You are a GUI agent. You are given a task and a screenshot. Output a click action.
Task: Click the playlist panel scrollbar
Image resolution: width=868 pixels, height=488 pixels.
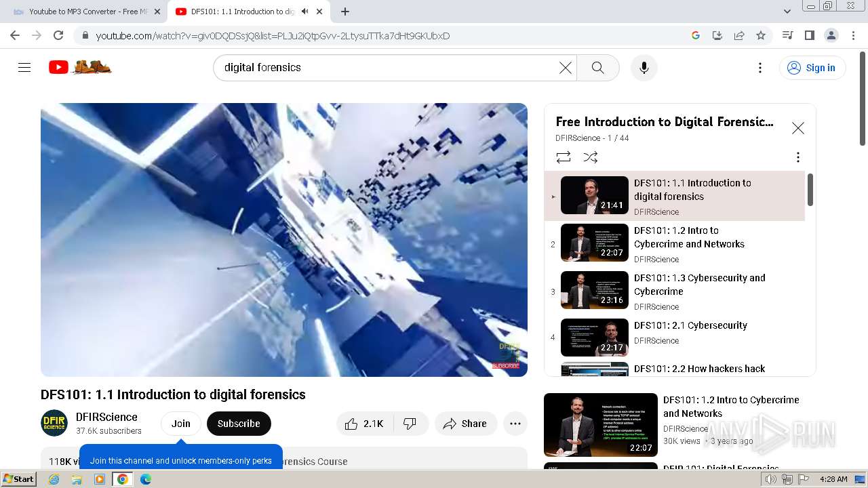point(810,190)
